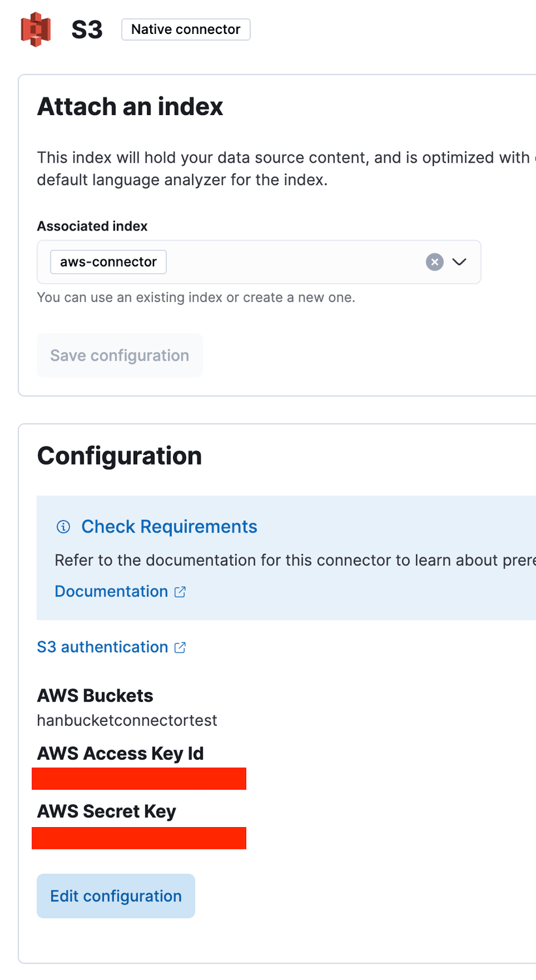Image resolution: width=536 pixels, height=980 pixels.
Task: Click the info icon beside Check Requirements
Action: click(x=63, y=527)
